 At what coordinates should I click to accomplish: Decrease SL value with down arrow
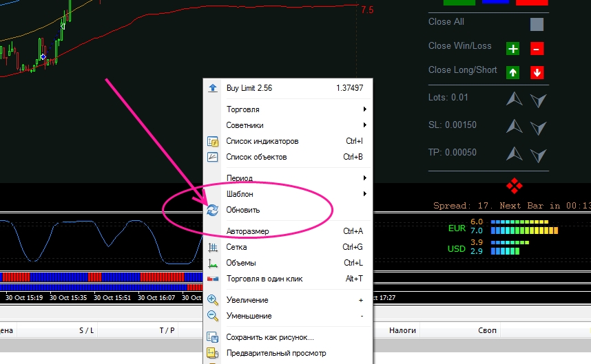point(538,128)
